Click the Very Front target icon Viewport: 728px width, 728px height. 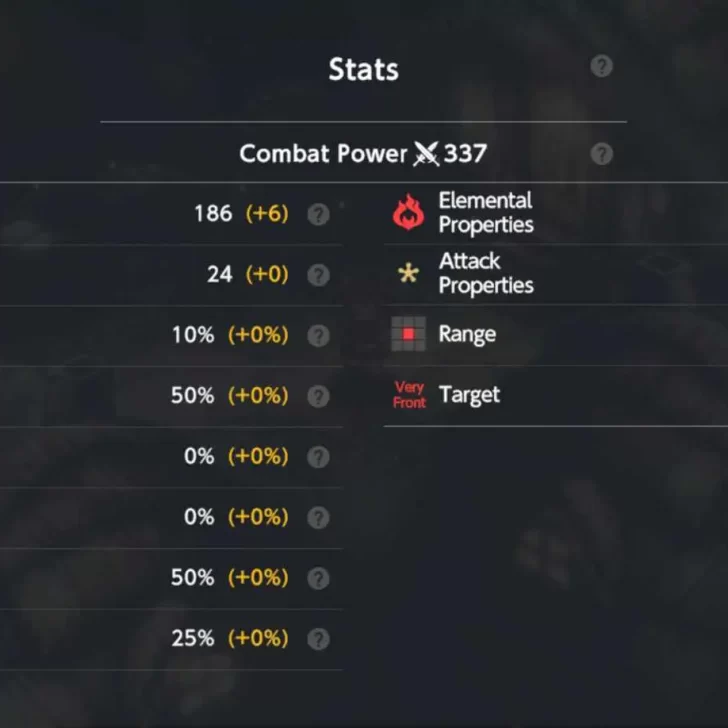(409, 395)
